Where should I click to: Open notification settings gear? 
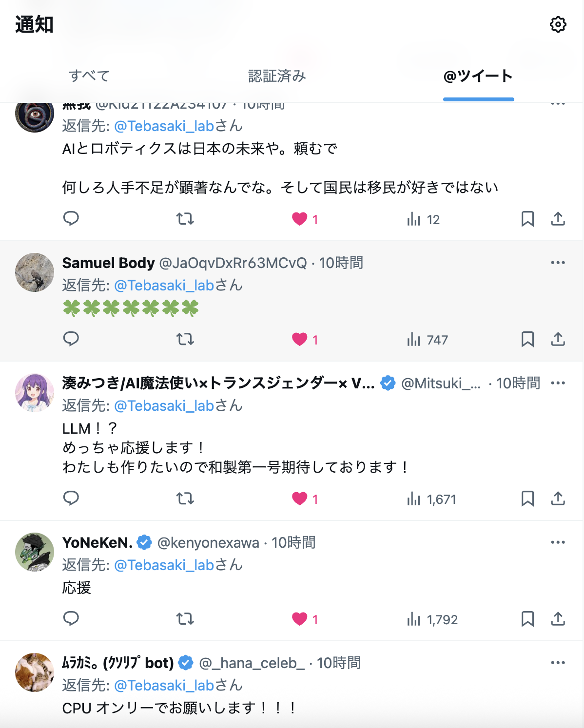558,24
